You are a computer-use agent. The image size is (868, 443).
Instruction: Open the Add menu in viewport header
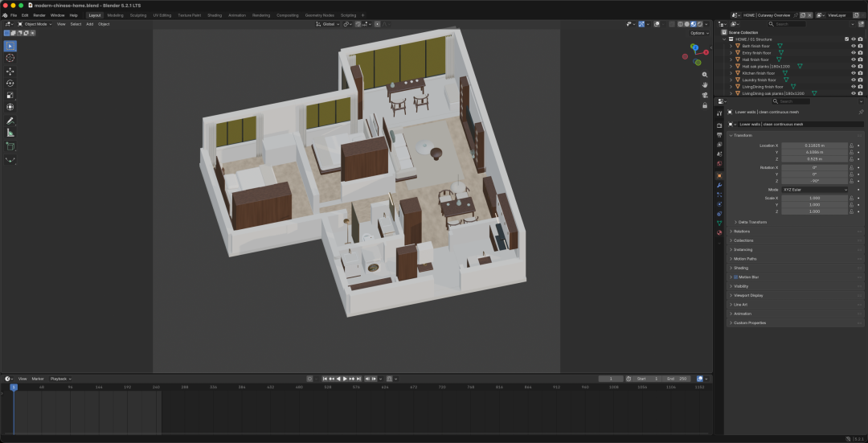point(89,24)
